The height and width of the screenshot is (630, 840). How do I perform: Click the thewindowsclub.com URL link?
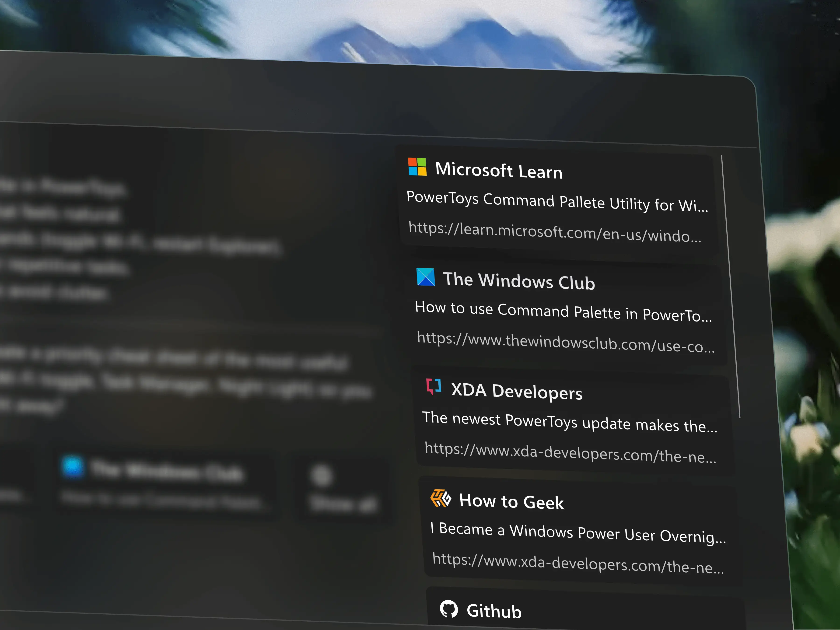[x=566, y=340]
